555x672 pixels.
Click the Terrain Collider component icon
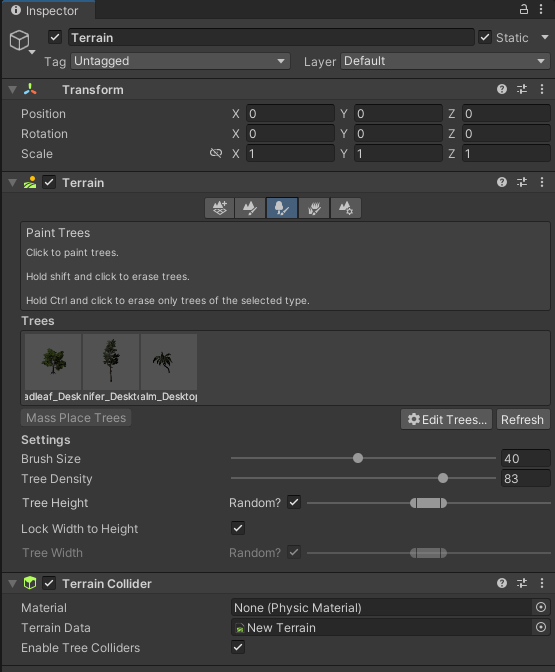click(30, 583)
